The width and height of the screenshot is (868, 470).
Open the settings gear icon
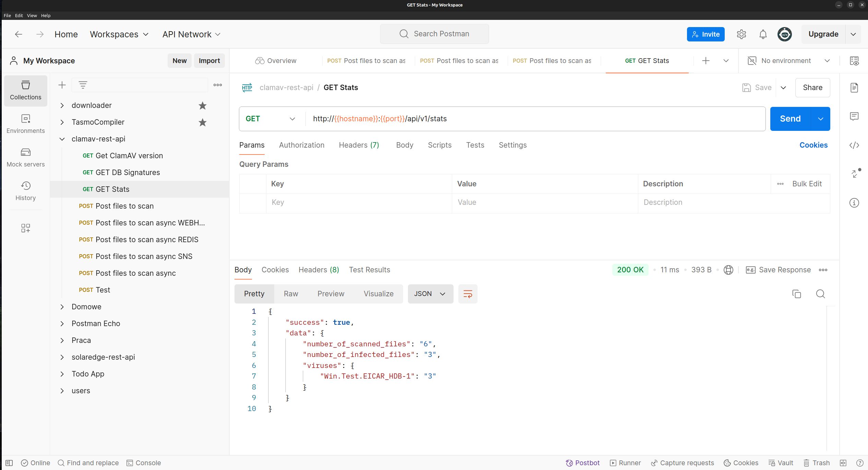(741, 34)
